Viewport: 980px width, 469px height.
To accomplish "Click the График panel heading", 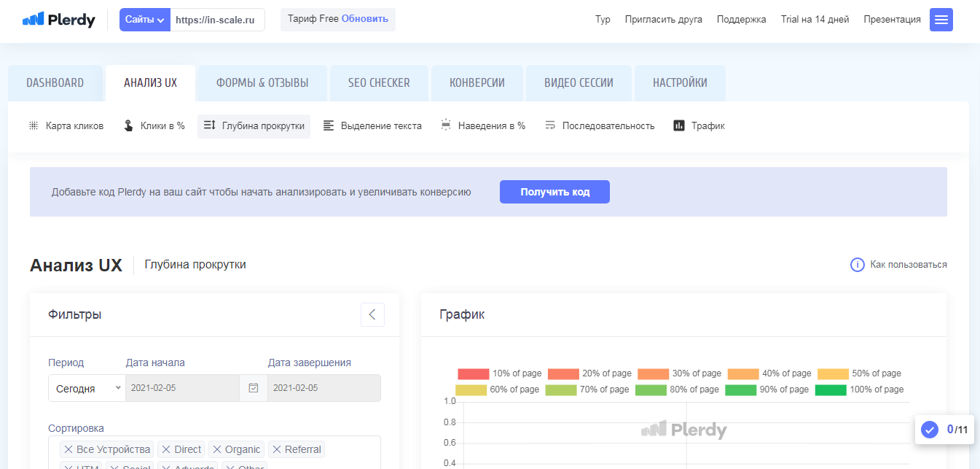I will coord(462,314).
